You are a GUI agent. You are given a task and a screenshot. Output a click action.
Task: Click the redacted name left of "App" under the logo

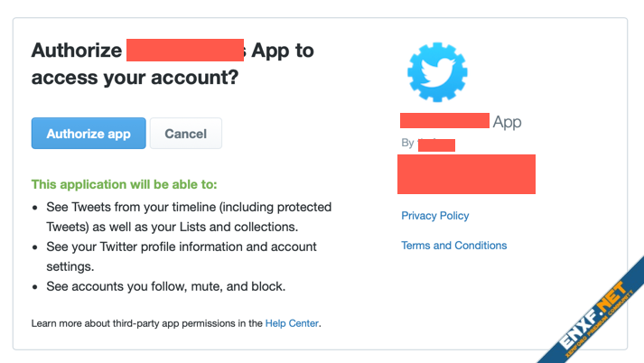pos(443,122)
